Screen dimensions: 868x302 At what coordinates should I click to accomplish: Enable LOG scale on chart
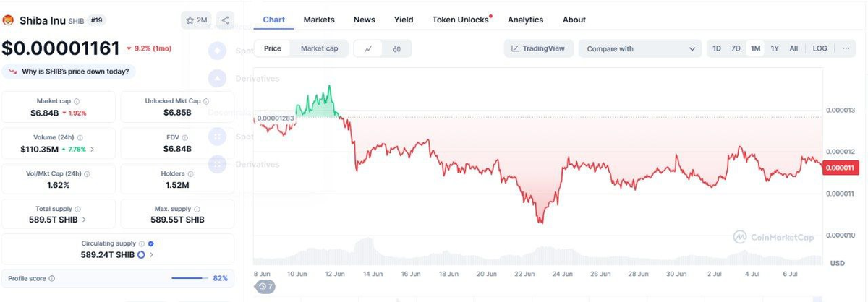click(x=820, y=48)
